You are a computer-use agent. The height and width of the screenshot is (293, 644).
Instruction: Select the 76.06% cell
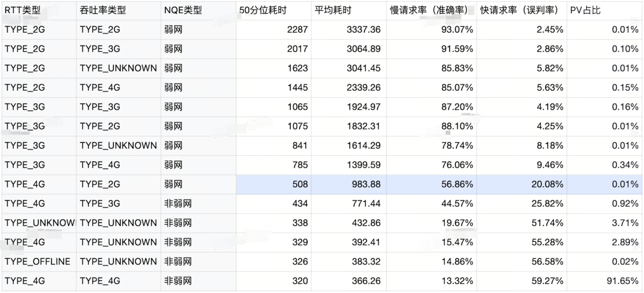(432, 165)
